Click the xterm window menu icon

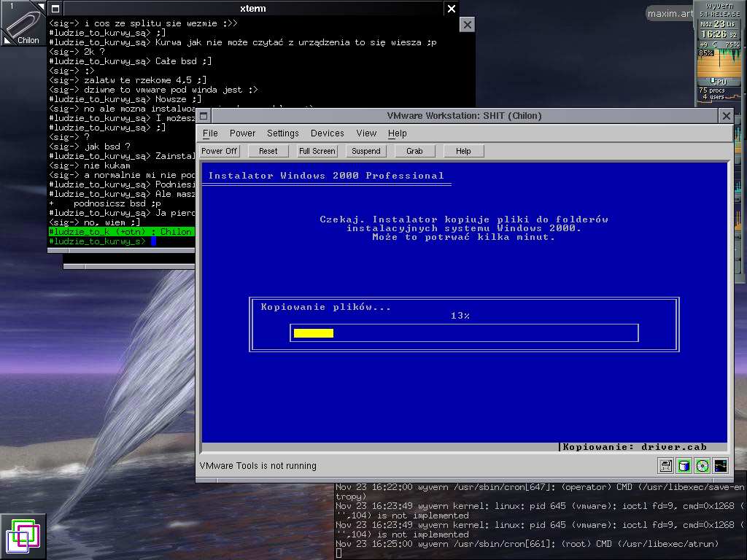55,9
